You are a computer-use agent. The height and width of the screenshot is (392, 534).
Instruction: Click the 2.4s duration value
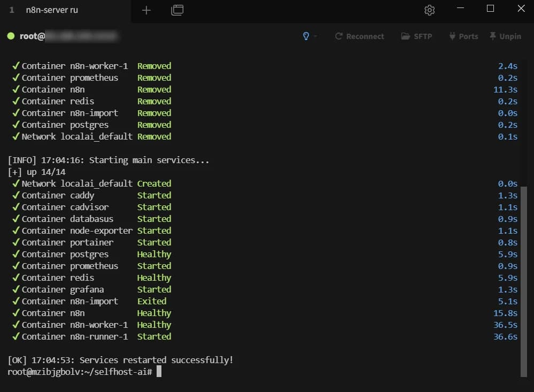pos(508,66)
